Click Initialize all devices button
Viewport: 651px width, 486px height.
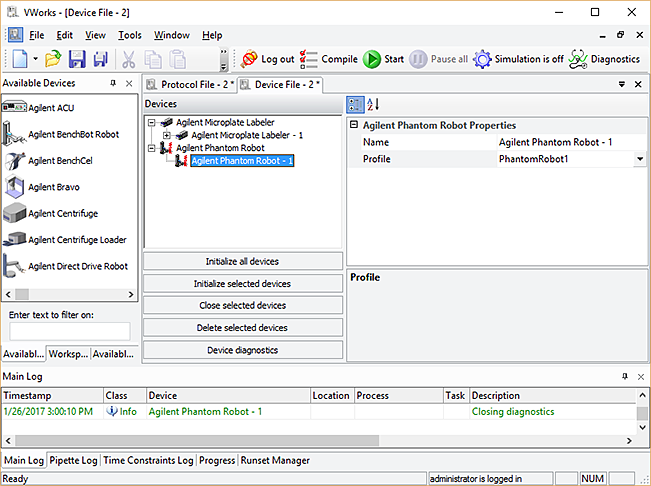(243, 261)
